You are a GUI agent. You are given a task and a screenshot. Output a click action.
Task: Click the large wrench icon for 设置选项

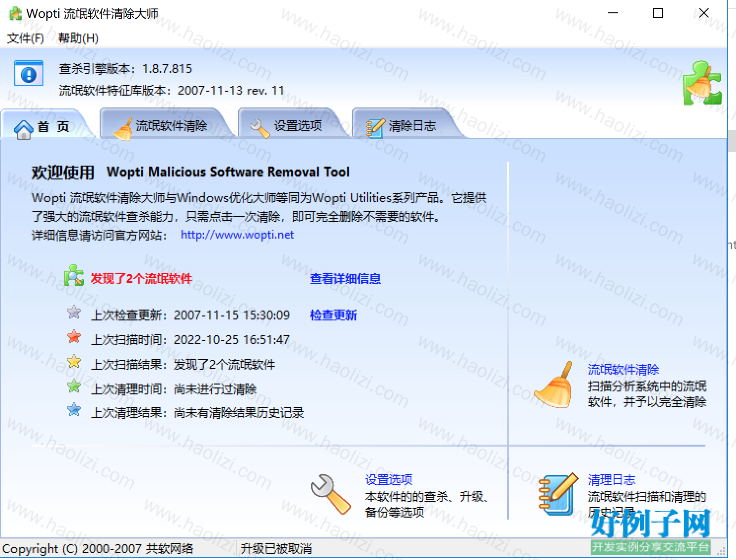tap(330, 494)
